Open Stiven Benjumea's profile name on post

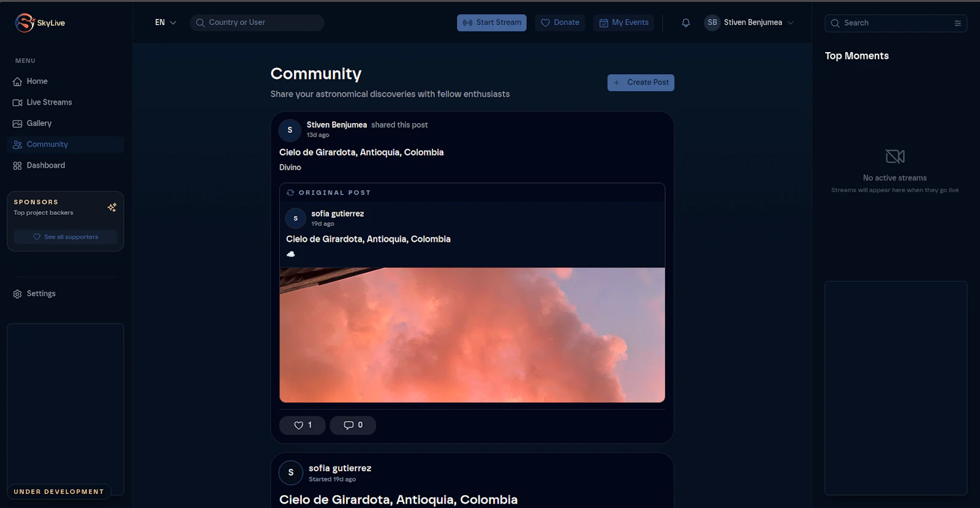click(337, 125)
